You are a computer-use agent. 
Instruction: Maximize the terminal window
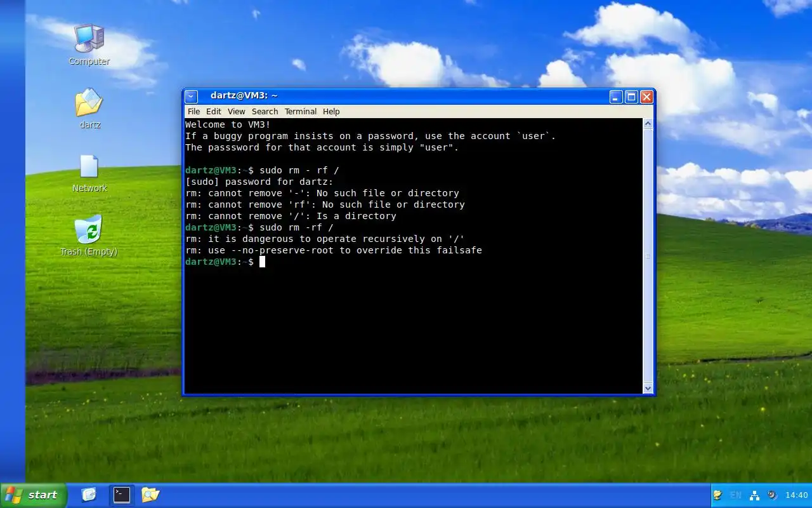point(631,97)
